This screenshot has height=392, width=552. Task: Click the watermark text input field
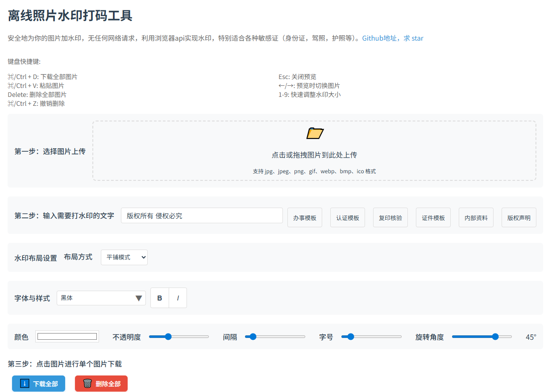pyautogui.click(x=202, y=216)
